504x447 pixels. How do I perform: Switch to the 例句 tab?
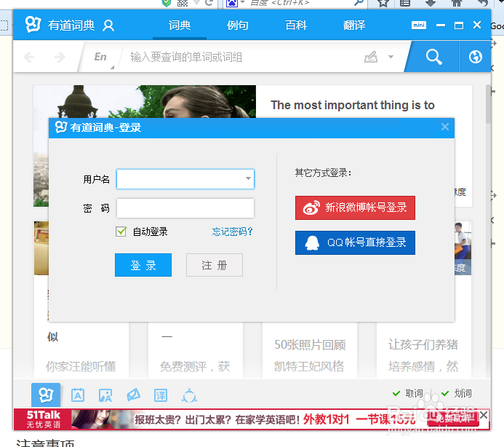tap(238, 25)
